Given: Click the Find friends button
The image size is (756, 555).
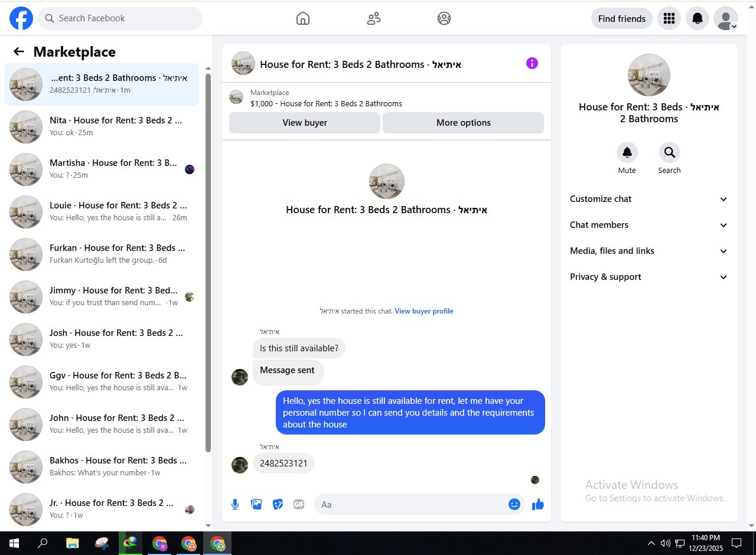Looking at the screenshot, I should (x=622, y=18).
